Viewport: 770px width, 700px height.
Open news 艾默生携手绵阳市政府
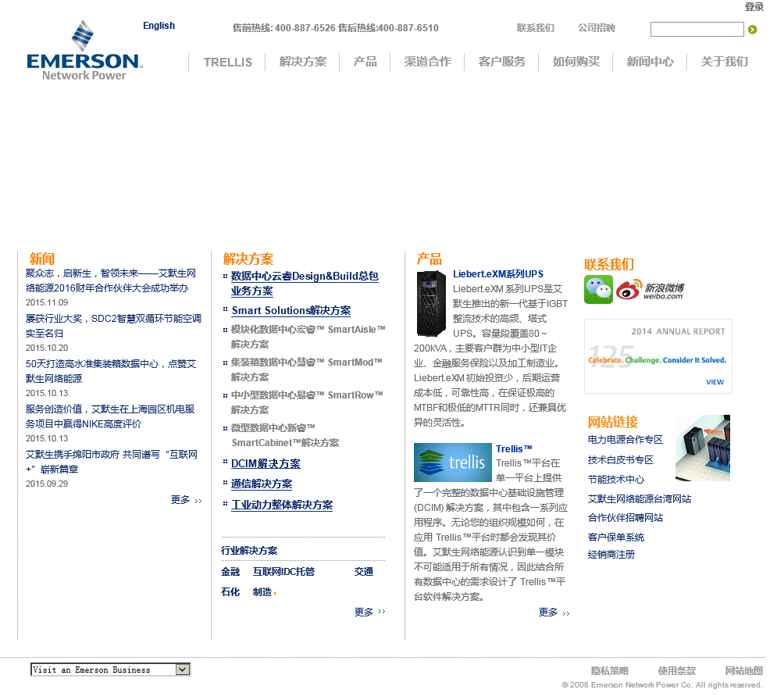click(x=112, y=461)
